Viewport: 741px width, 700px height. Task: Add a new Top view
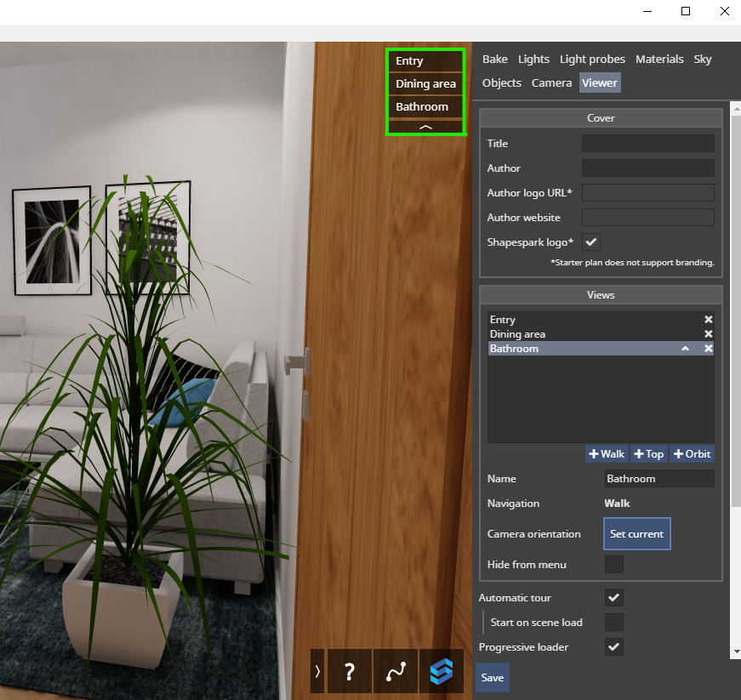pos(648,454)
